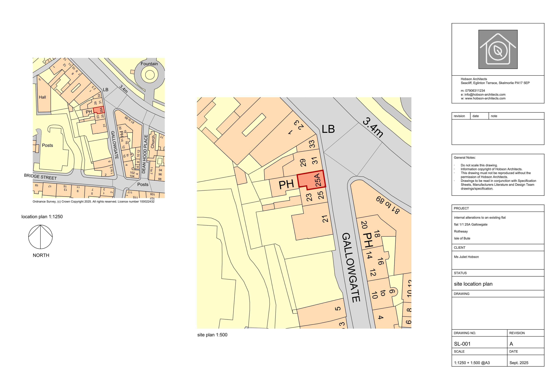Image resolution: width=555 pixels, height=392 pixels.
Task: Click the Ordnance Survey copyright line
Action: pyautogui.click(x=93, y=201)
